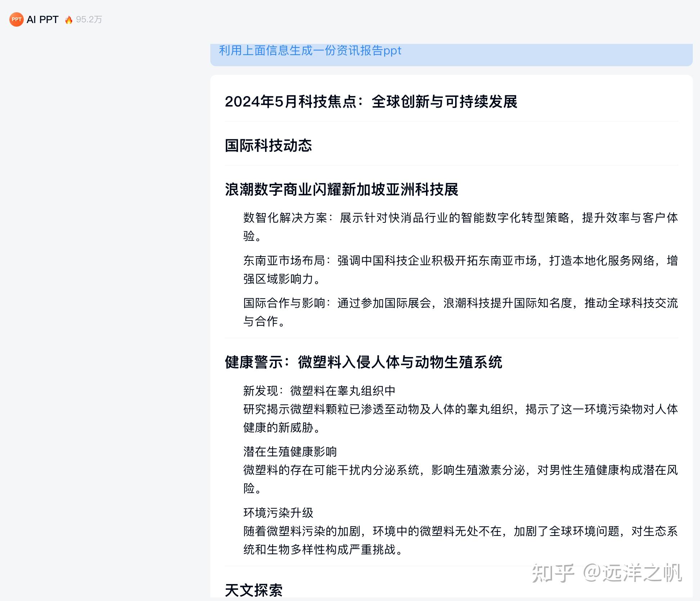Click the AI PPT title label

point(42,19)
